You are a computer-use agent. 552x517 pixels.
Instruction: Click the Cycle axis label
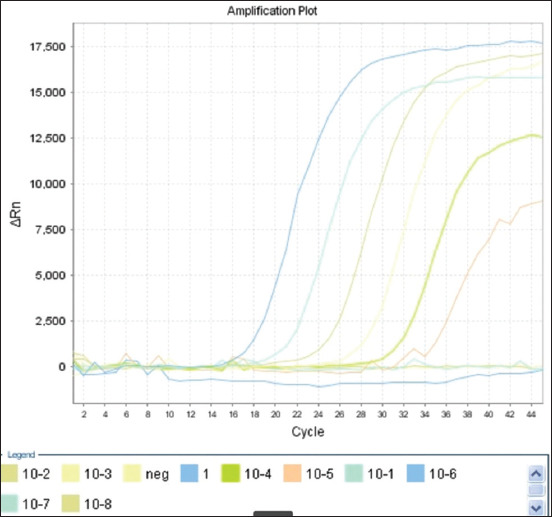(308, 432)
